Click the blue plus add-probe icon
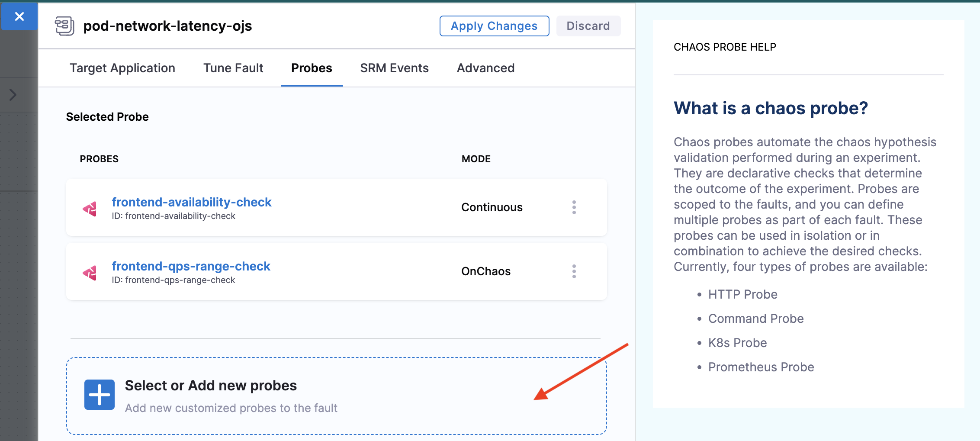 click(x=99, y=395)
